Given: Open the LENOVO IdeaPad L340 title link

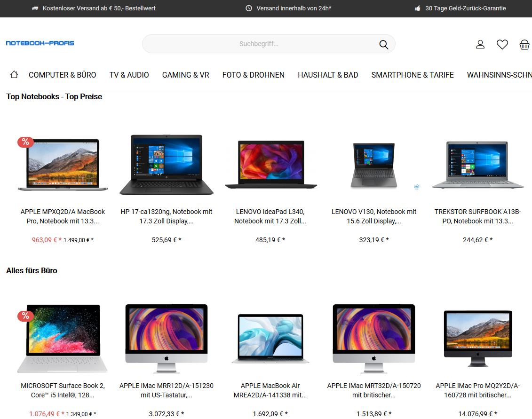Looking at the screenshot, I should [x=270, y=216].
